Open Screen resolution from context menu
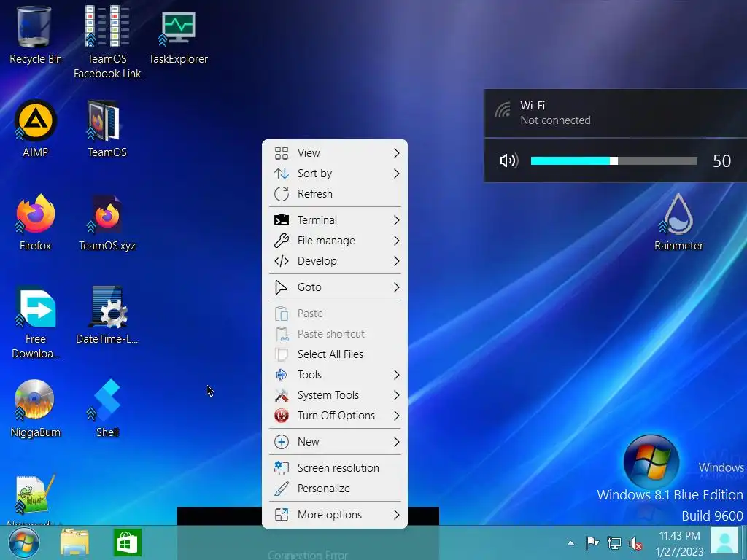This screenshot has height=560, width=747. 335,468
